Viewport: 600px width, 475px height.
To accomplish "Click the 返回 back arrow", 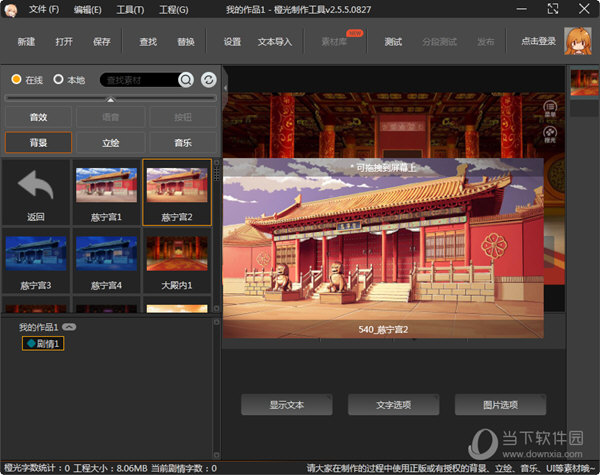I will (x=36, y=187).
